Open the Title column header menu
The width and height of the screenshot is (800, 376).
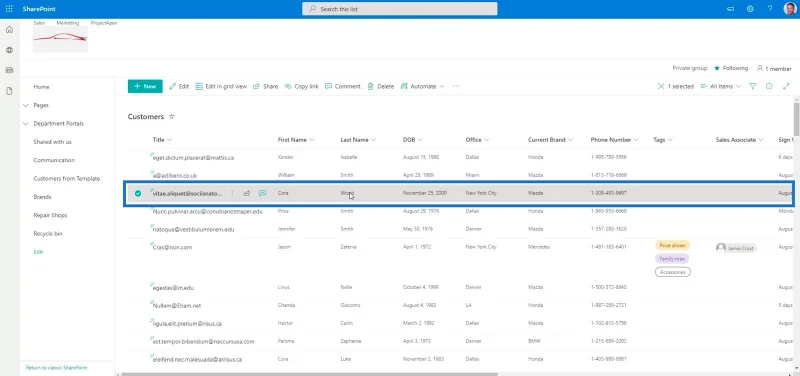(162, 139)
